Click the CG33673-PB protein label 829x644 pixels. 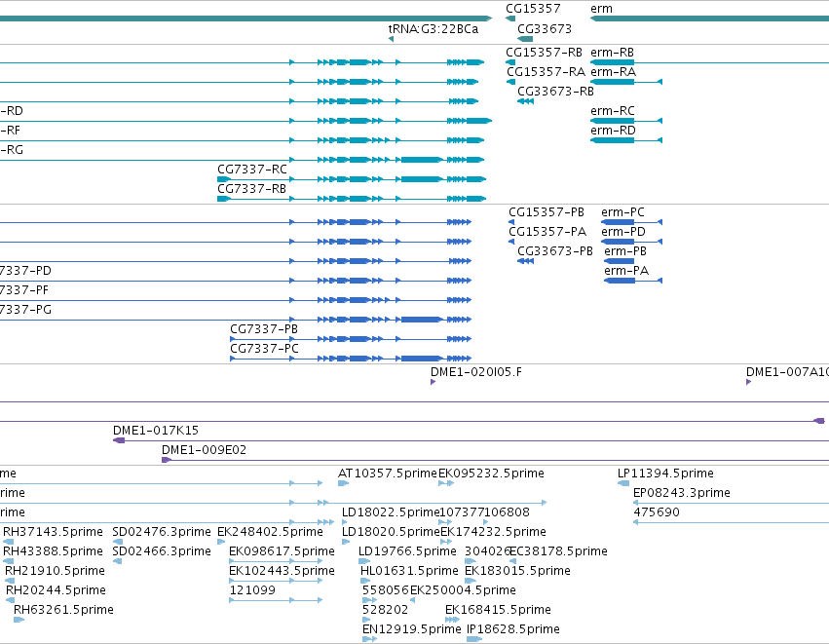point(555,251)
